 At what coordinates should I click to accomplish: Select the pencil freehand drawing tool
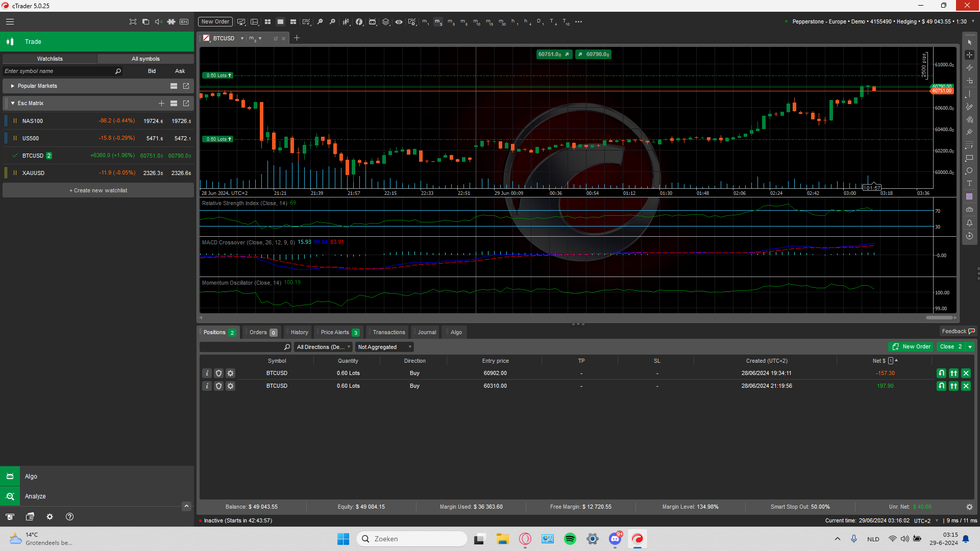pyautogui.click(x=969, y=107)
